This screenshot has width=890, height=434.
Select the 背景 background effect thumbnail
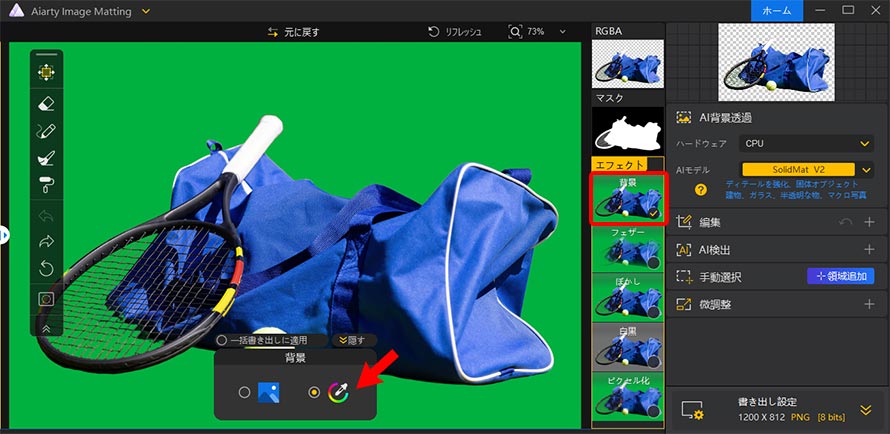click(x=628, y=199)
